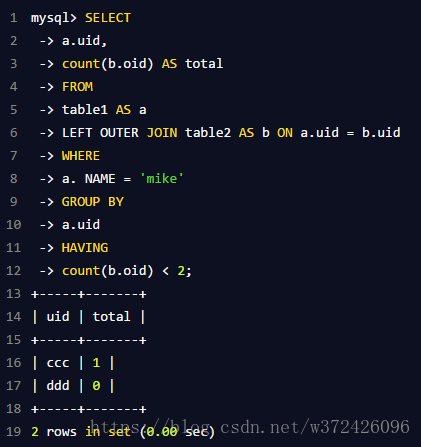The image size is (421, 447).
Task: Click 'b.uid' at end of line 6
Action: (381, 133)
